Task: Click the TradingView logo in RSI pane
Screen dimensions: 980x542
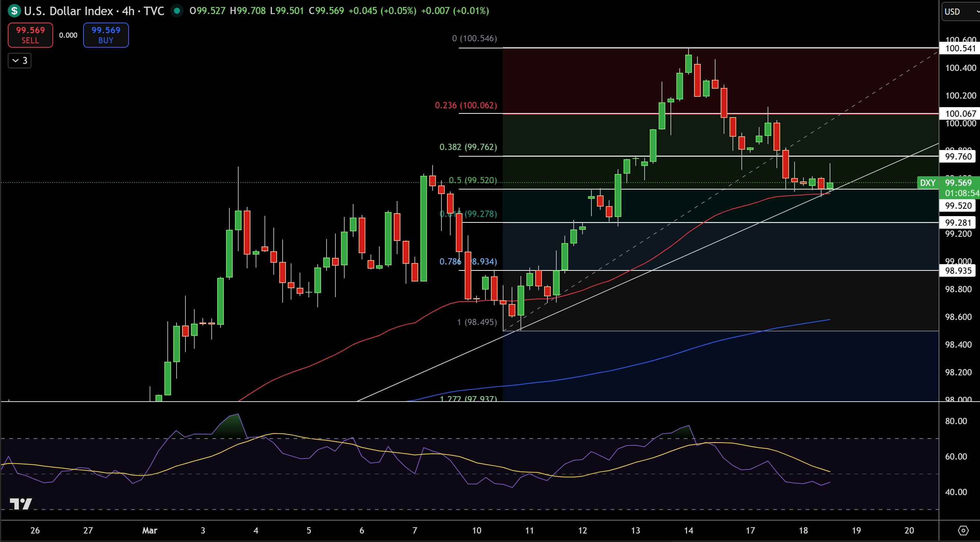Action: 21,504
